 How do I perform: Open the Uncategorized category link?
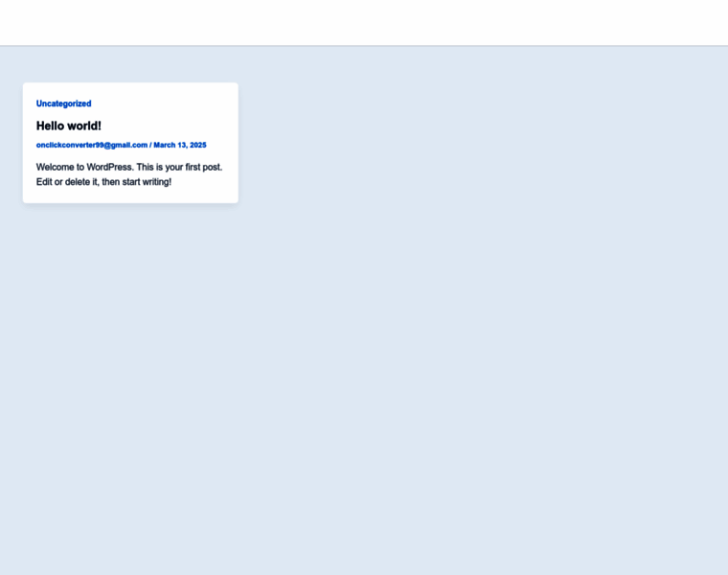tap(63, 103)
